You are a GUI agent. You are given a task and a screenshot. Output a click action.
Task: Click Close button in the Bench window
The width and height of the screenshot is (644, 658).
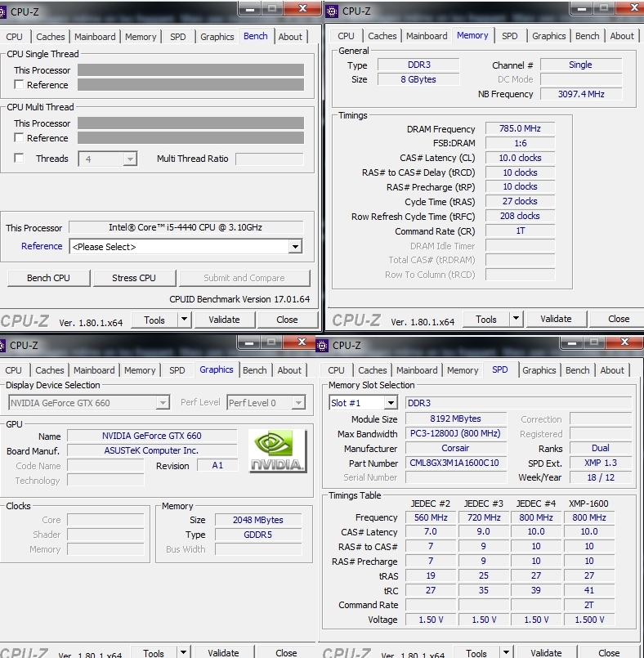287,320
